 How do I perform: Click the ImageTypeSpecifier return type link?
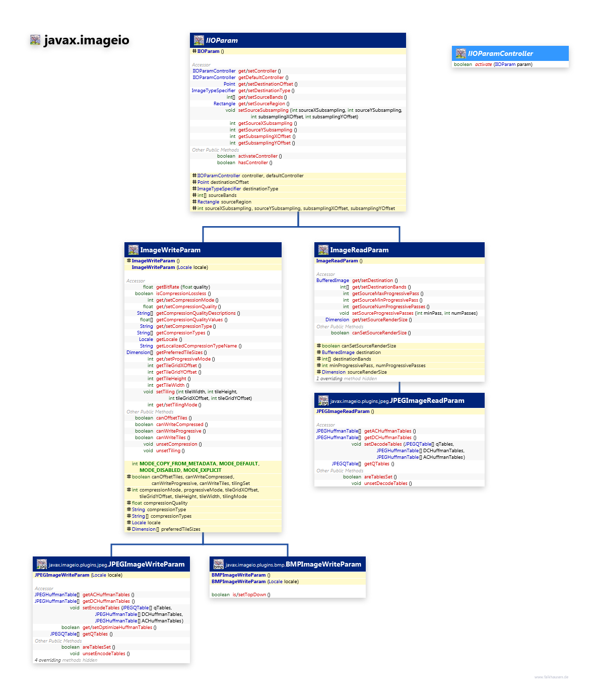pyautogui.click(x=213, y=91)
